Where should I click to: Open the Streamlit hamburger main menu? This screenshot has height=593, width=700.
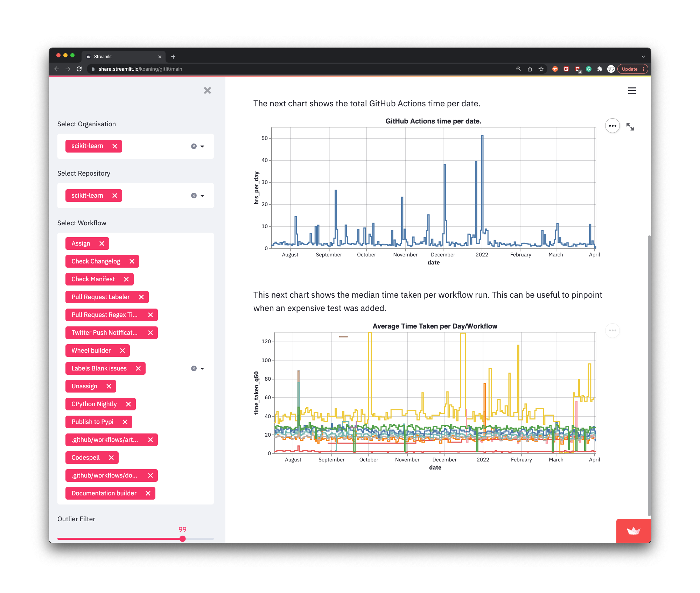[x=632, y=91]
